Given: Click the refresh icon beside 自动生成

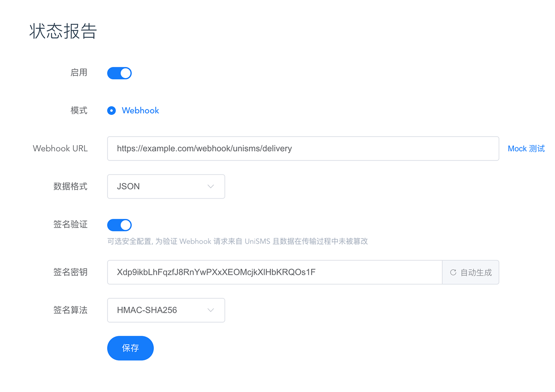Looking at the screenshot, I should click(453, 272).
